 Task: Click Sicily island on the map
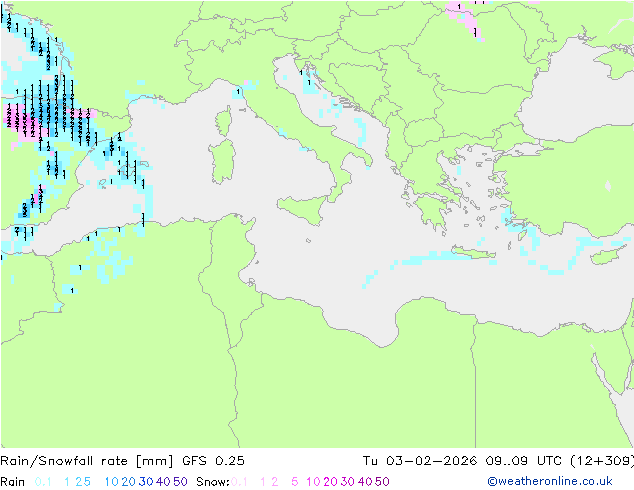click(303, 209)
